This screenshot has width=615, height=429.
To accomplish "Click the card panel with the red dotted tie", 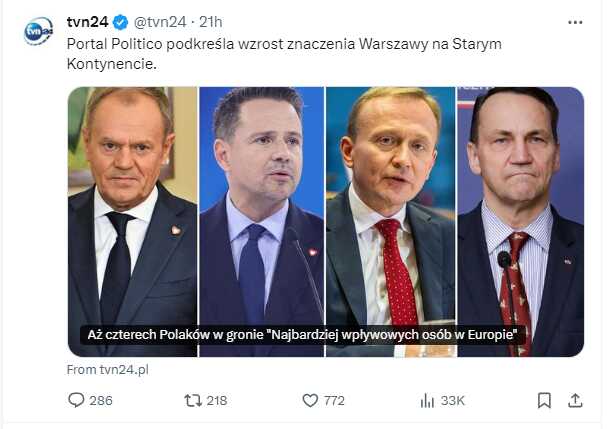I will tap(391, 222).
